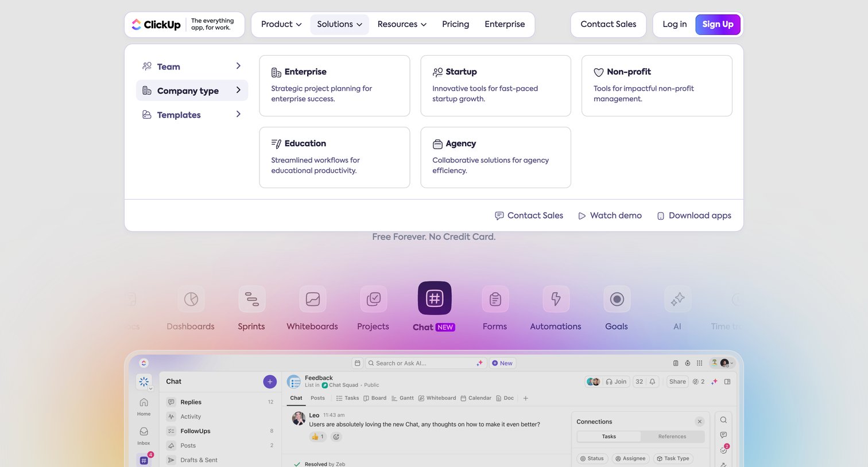Select Team in the Solutions menu
Screen dimensions: 868x467
pyautogui.click(x=192, y=67)
